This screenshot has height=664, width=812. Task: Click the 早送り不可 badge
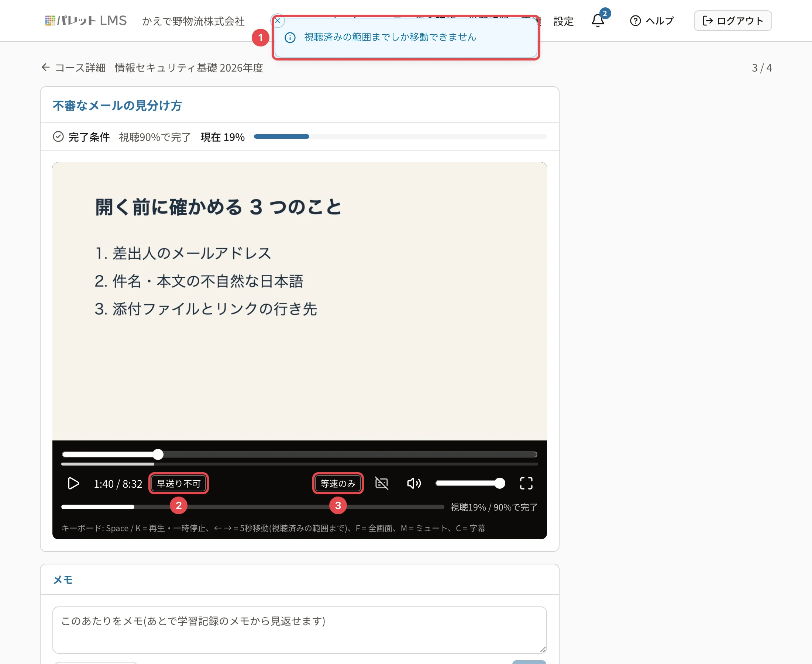[179, 484]
